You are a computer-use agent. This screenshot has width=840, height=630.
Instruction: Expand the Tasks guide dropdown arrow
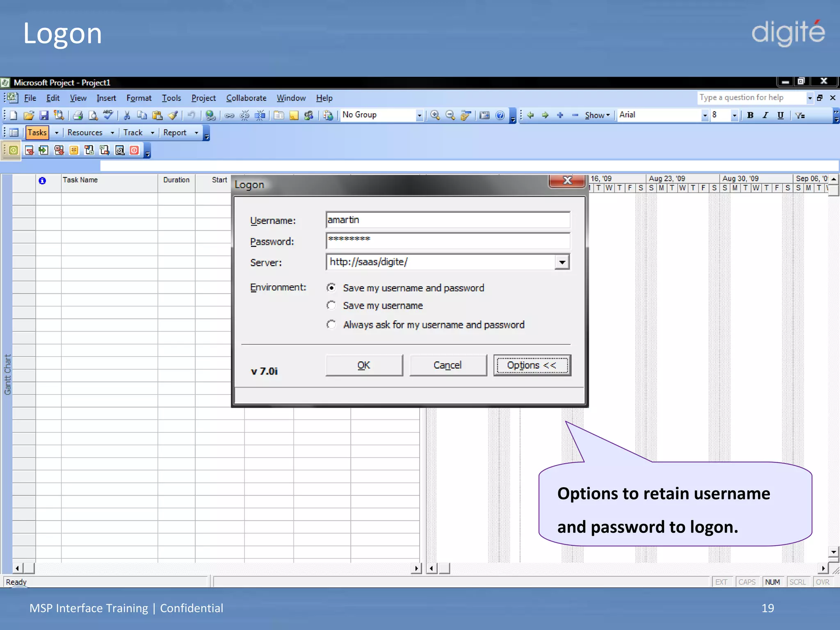(x=57, y=132)
